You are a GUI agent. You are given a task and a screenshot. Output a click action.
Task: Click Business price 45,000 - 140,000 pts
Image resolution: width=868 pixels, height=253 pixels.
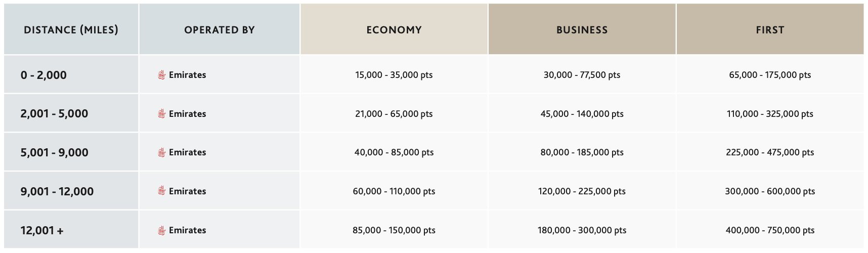tap(582, 114)
